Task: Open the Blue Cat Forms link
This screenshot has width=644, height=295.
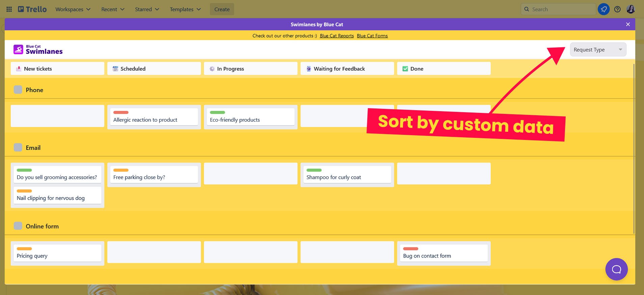Action: click(372, 36)
